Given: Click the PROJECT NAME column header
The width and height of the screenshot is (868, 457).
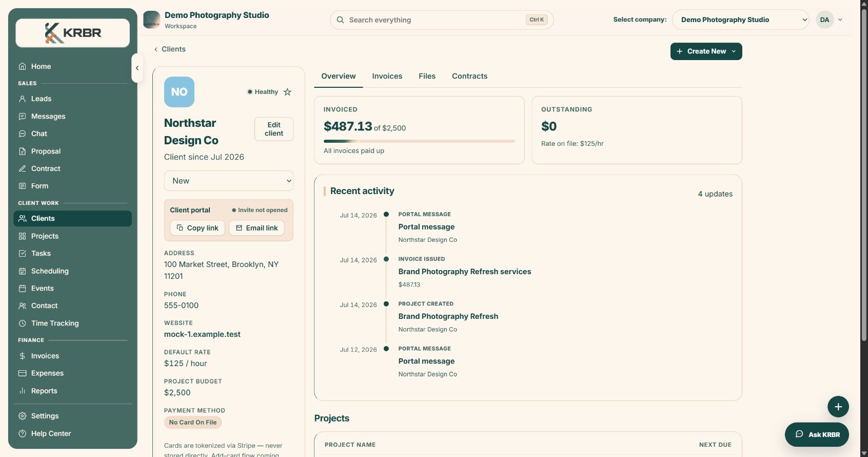Looking at the screenshot, I should coord(350,445).
